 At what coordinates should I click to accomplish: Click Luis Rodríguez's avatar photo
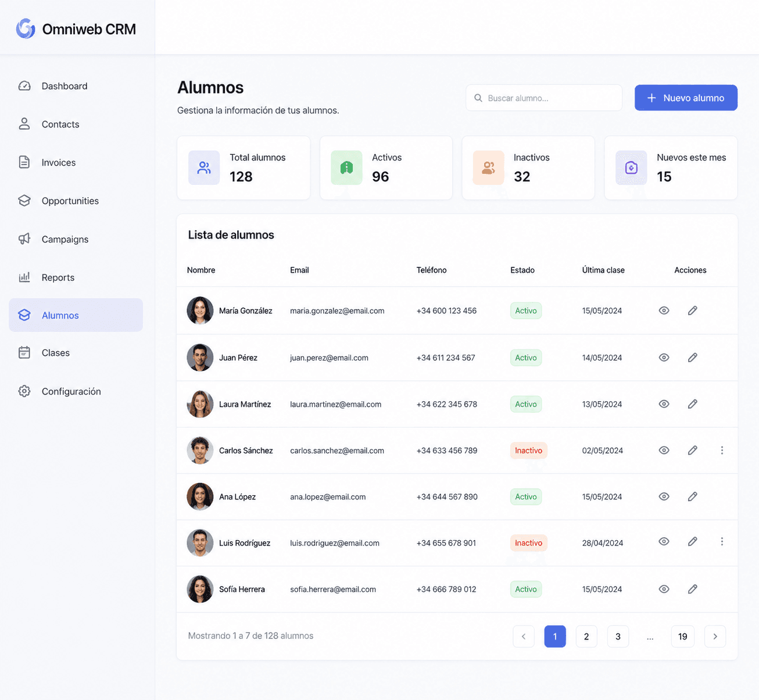point(200,543)
